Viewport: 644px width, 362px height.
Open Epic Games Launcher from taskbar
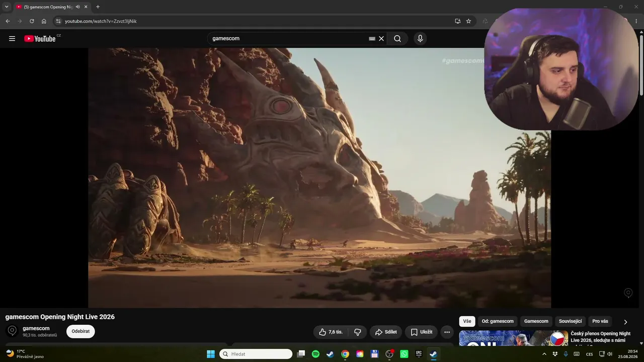point(419,354)
